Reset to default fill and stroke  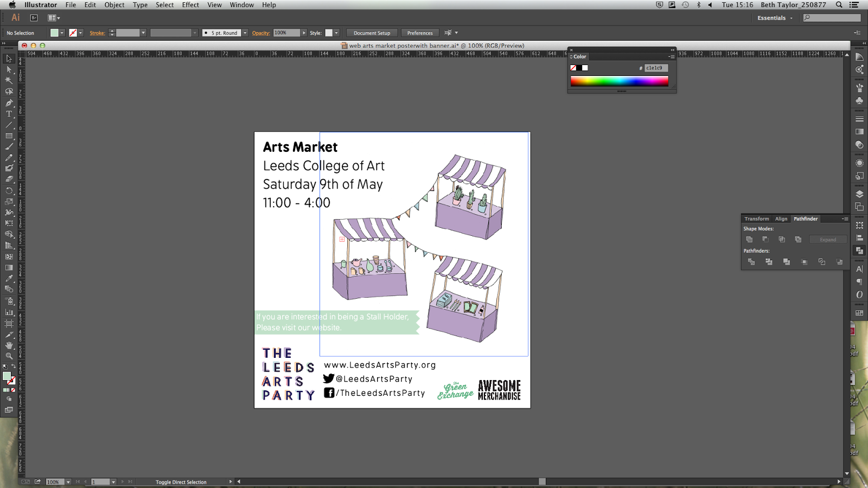coord(5,367)
